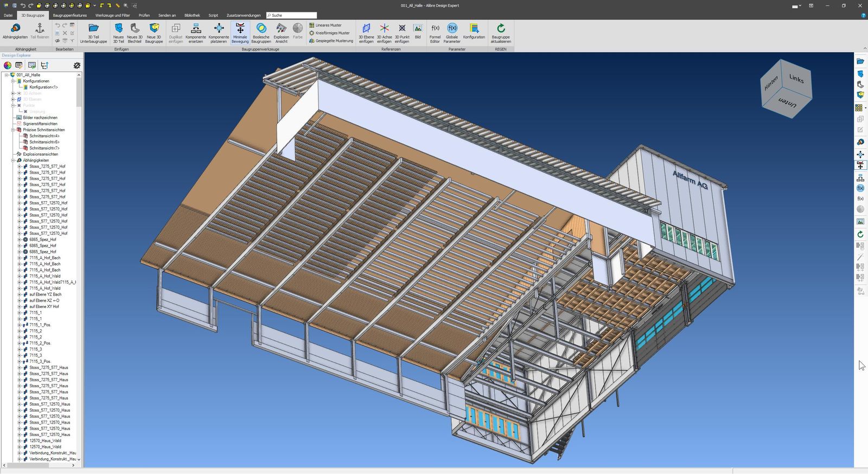Click the blue help question mark icon
The width and height of the screenshot is (868, 474).
863,15
